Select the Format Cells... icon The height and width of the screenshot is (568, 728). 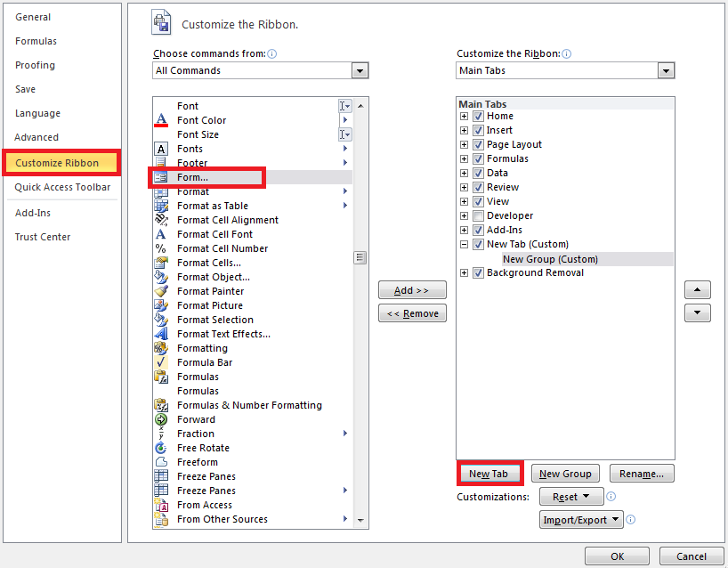click(x=161, y=263)
